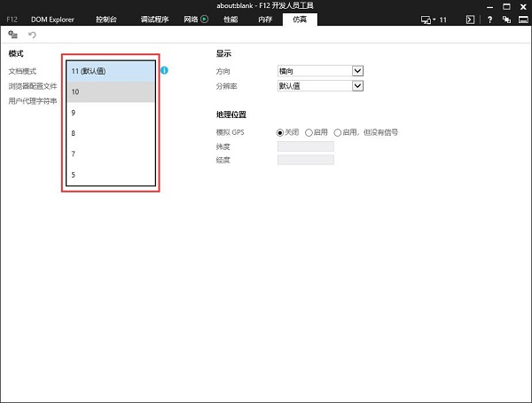532x403 pixels.
Task: Click the unpin tools window icon
Action: 506,20
